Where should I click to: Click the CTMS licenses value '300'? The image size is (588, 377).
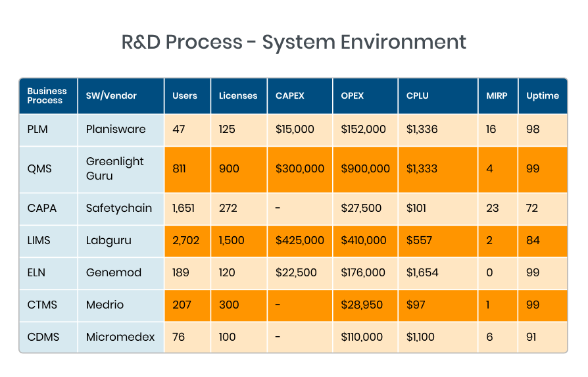pyautogui.click(x=229, y=305)
